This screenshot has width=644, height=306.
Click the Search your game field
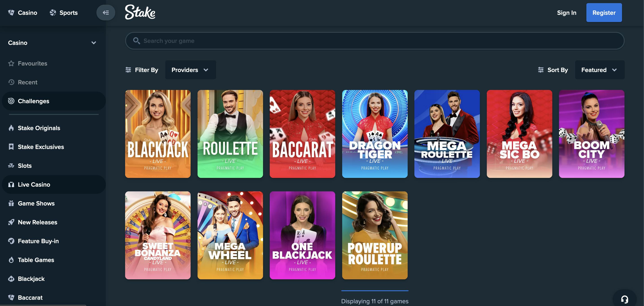(x=374, y=41)
